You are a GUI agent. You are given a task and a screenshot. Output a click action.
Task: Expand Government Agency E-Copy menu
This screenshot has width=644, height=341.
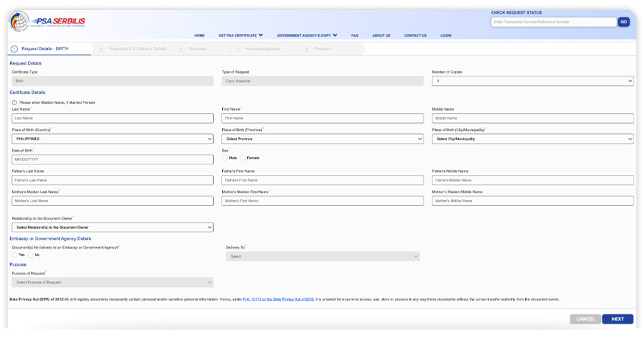pos(307,36)
